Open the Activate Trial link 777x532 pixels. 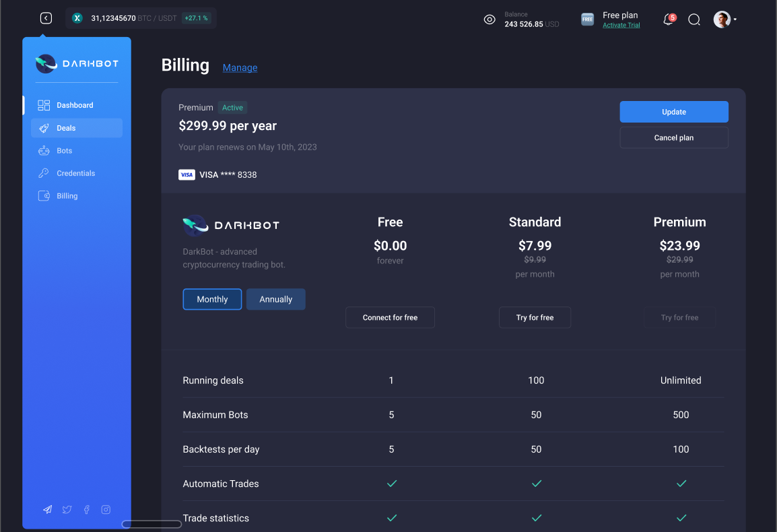621,25
